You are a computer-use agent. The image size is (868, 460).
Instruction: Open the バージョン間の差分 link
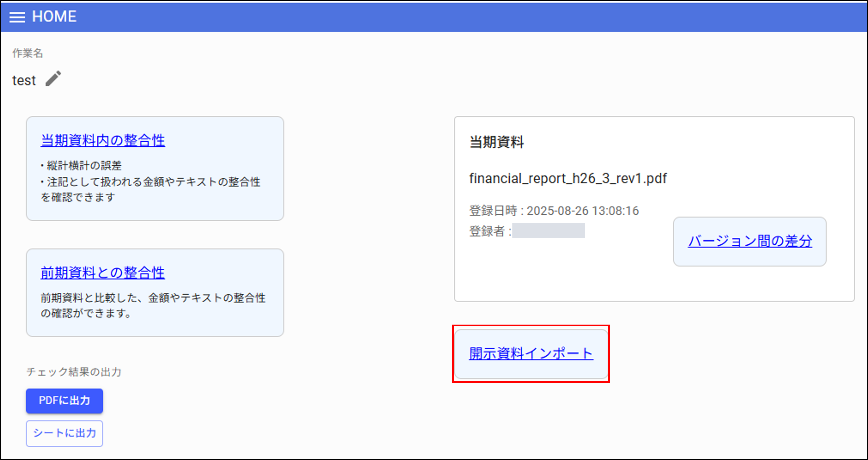(x=750, y=241)
